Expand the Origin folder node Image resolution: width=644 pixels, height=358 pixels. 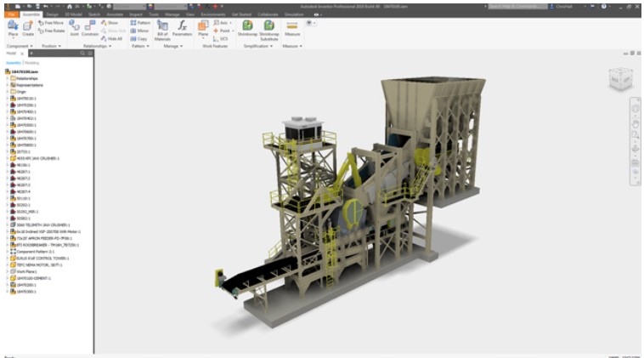point(8,92)
